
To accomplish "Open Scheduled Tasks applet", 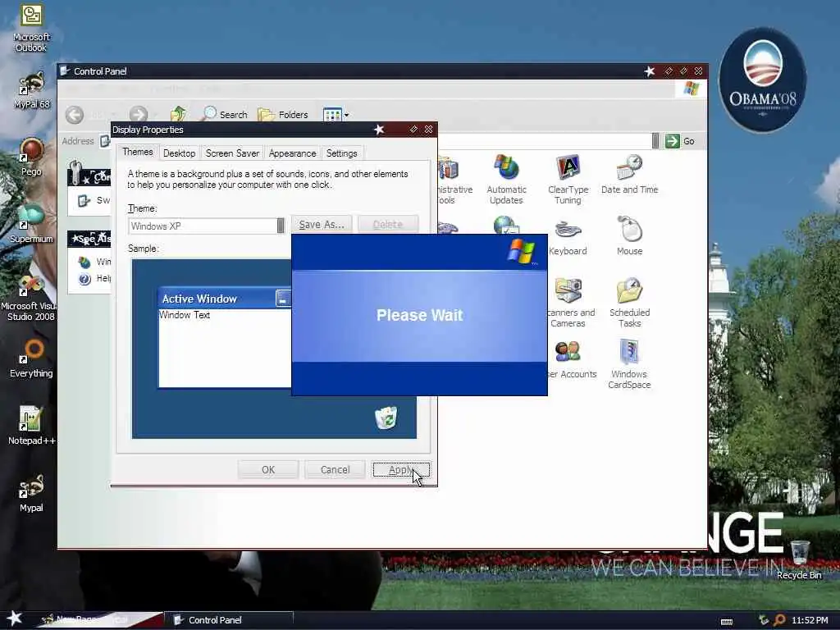I will click(x=629, y=303).
